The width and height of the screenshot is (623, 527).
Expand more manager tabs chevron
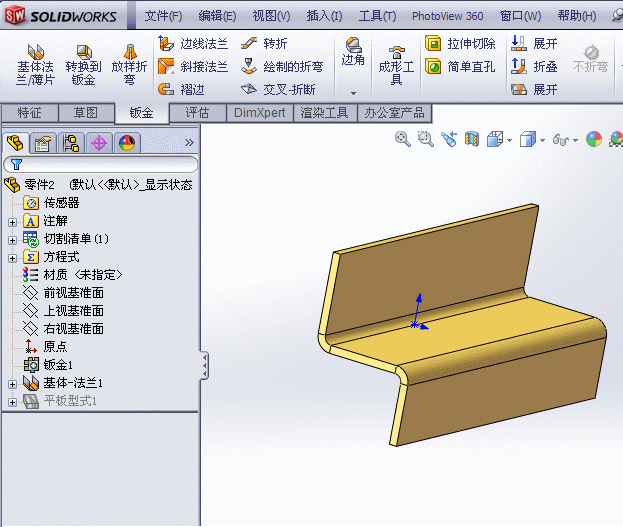189,143
